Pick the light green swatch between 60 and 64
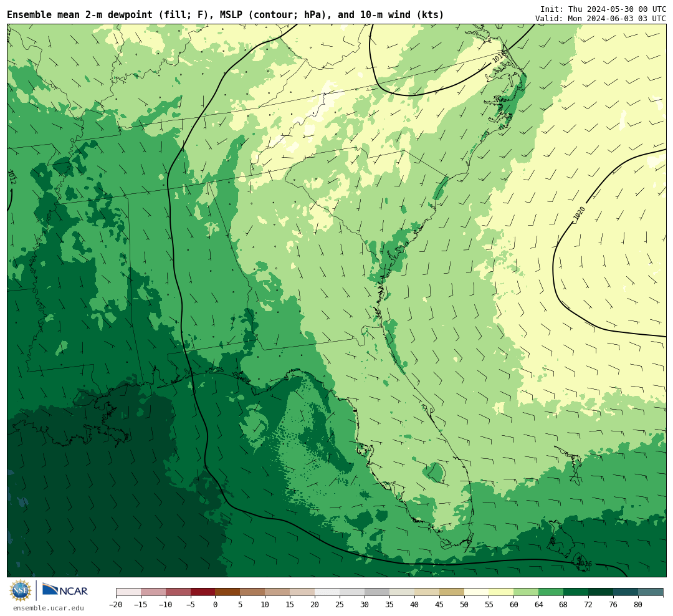673x616 pixels. [527, 592]
